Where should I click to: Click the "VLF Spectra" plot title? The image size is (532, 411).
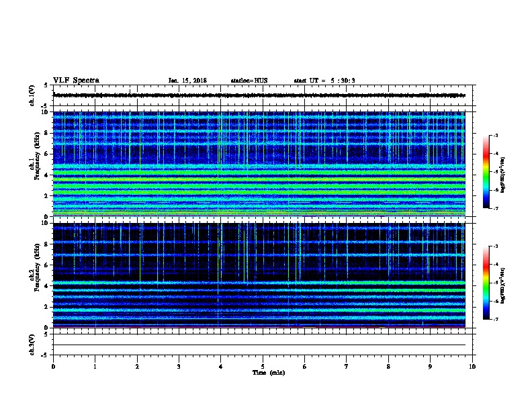tap(76, 81)
